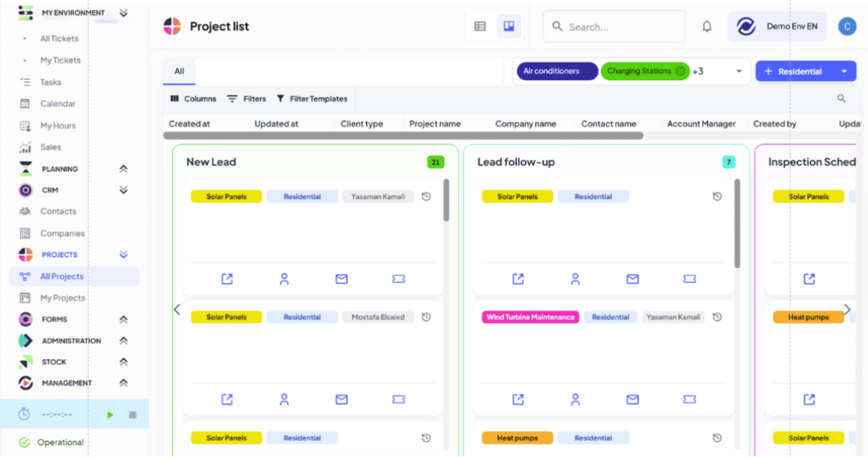Click the add Residential button
868x458 pixels.
pyautogui.click(x=793, y=71)
